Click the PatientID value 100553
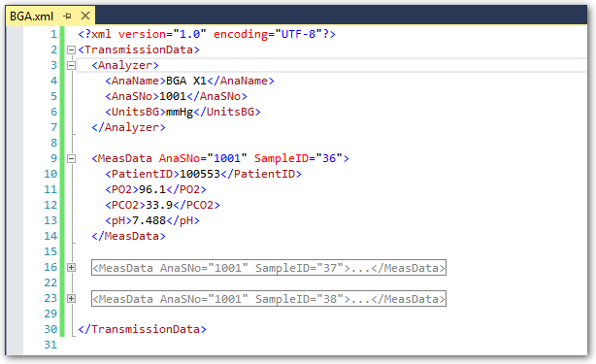The width and height of the screenshot is (596, 364). coord(200,174)
